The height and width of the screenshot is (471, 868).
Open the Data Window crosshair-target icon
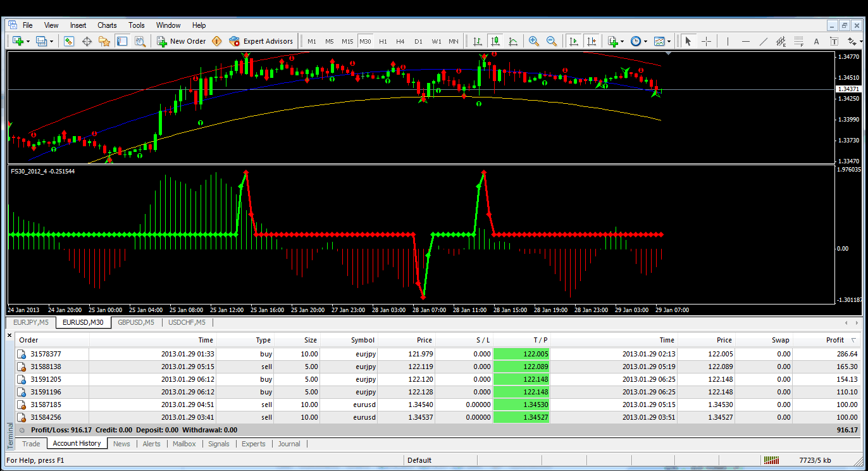pos(87,41)
